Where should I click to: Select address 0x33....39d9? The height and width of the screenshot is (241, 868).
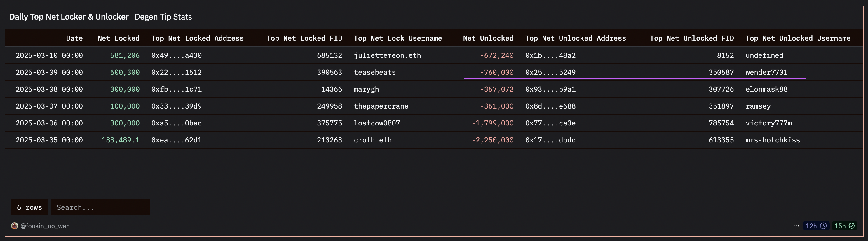[x=176, y=106]
